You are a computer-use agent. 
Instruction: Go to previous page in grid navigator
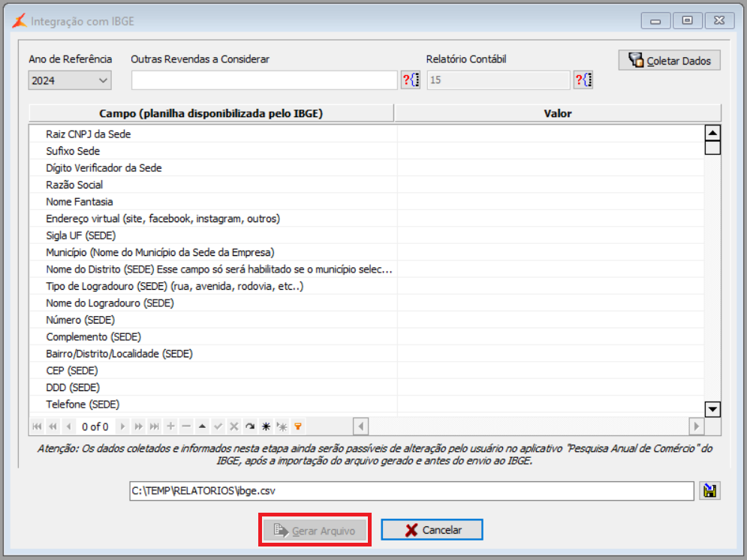click(53, 426)
